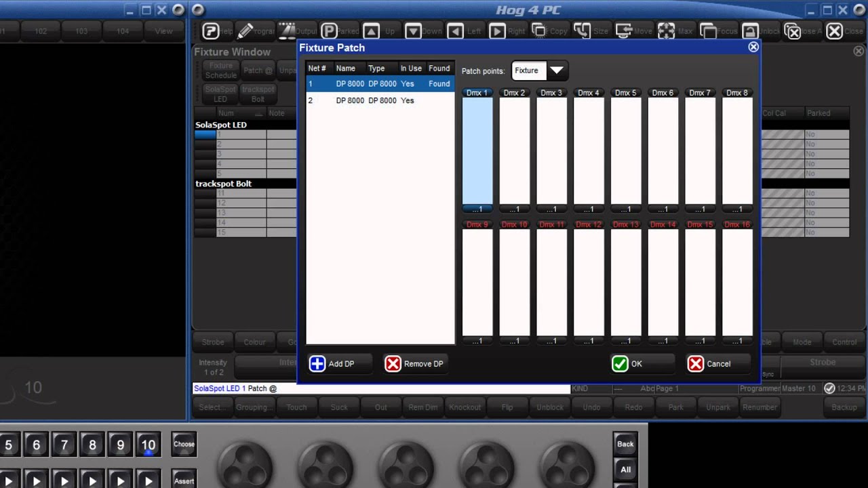868x488 pixels.
Task: Click the Choose playback button
Action: pyautogui.click(x=184, y=445)
